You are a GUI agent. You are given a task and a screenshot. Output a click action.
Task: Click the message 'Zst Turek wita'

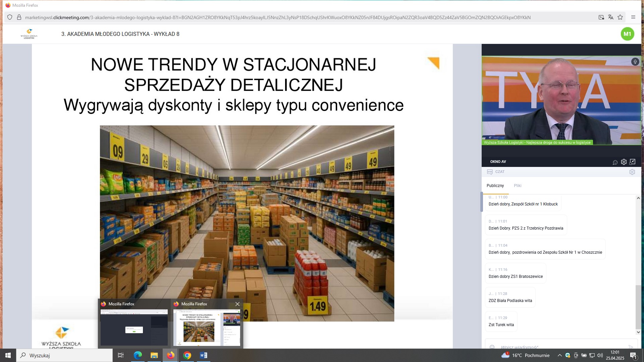501,325
